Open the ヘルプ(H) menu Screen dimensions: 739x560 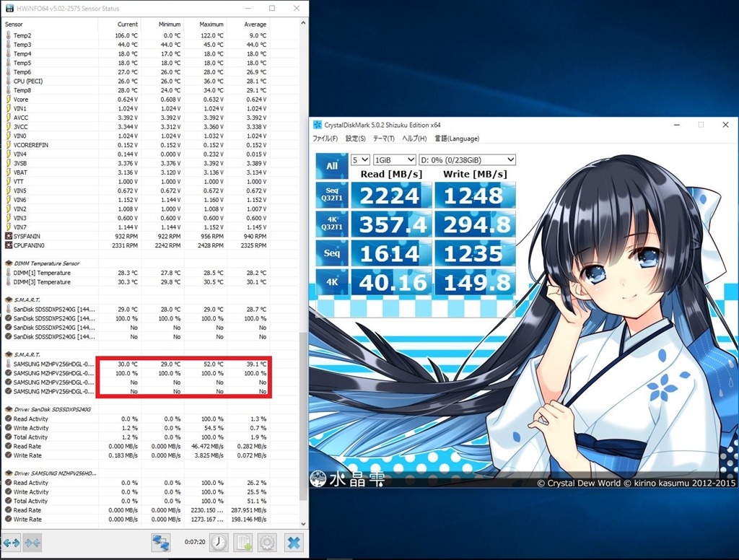(414, 139)
